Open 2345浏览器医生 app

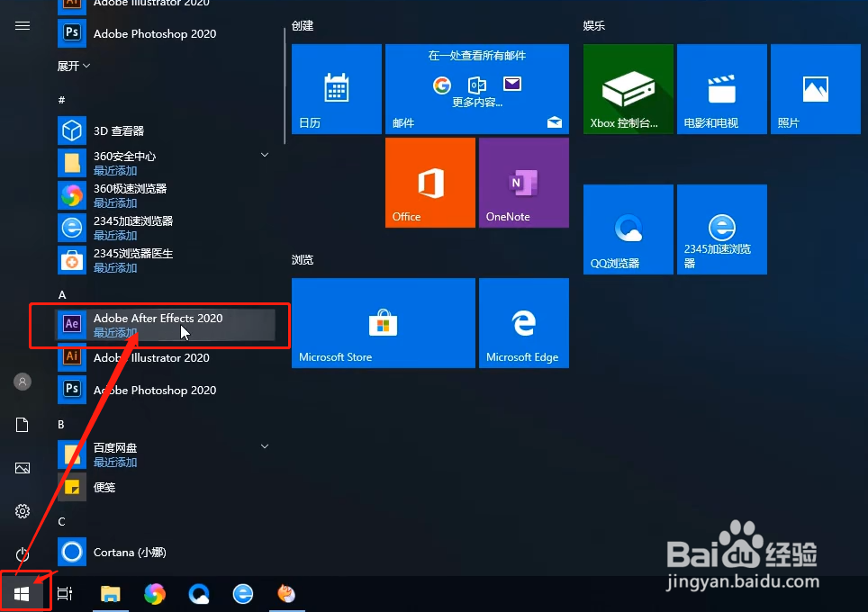[166, 260]
